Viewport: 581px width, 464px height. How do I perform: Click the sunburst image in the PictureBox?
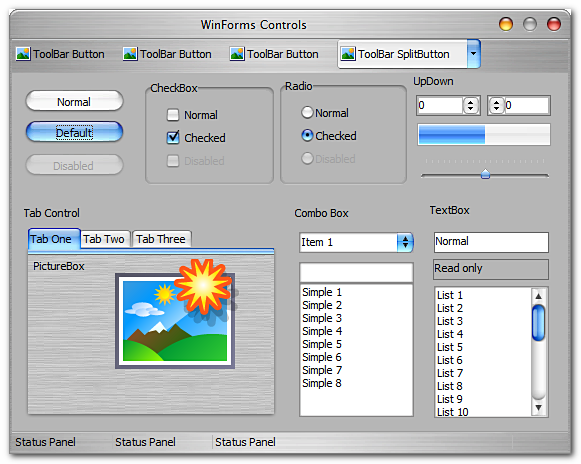[203, 285]
